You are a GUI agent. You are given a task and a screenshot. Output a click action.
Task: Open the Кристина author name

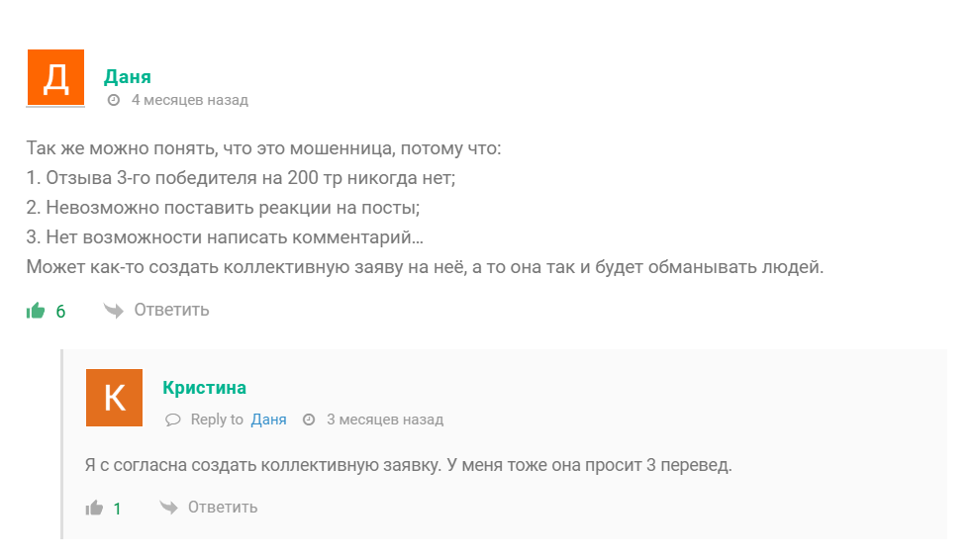point(204,387)
